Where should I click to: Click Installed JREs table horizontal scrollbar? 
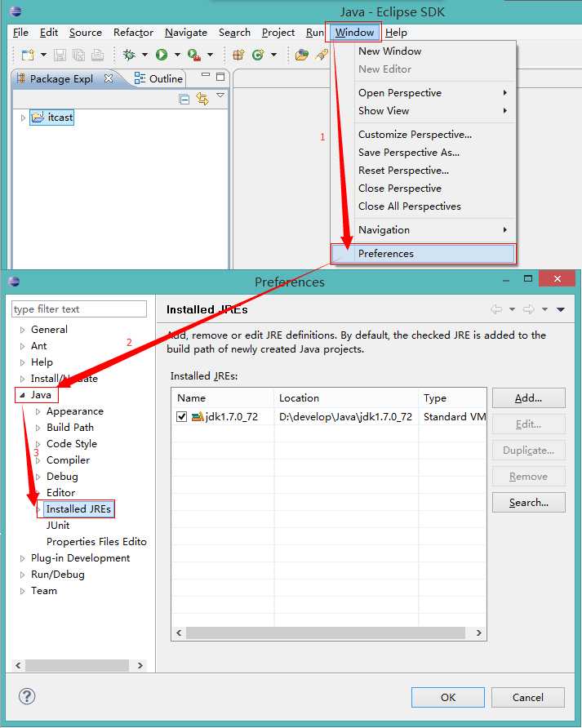tap(325, 633)
